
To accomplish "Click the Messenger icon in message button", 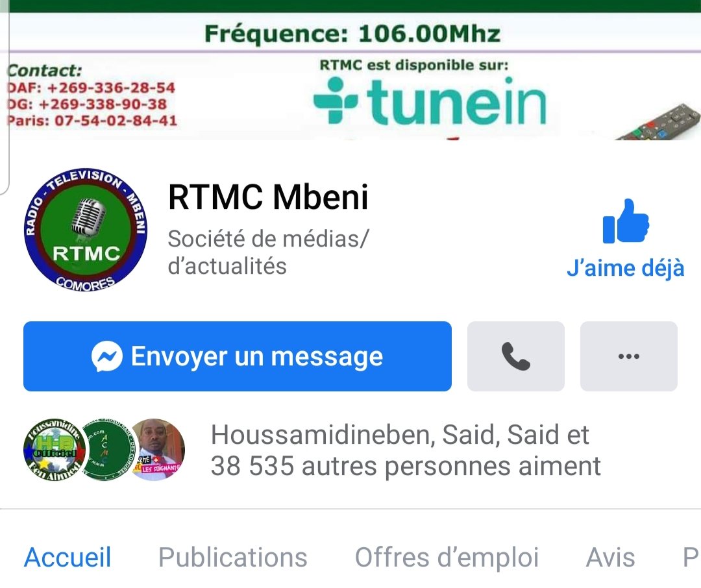I will point(107,356).
